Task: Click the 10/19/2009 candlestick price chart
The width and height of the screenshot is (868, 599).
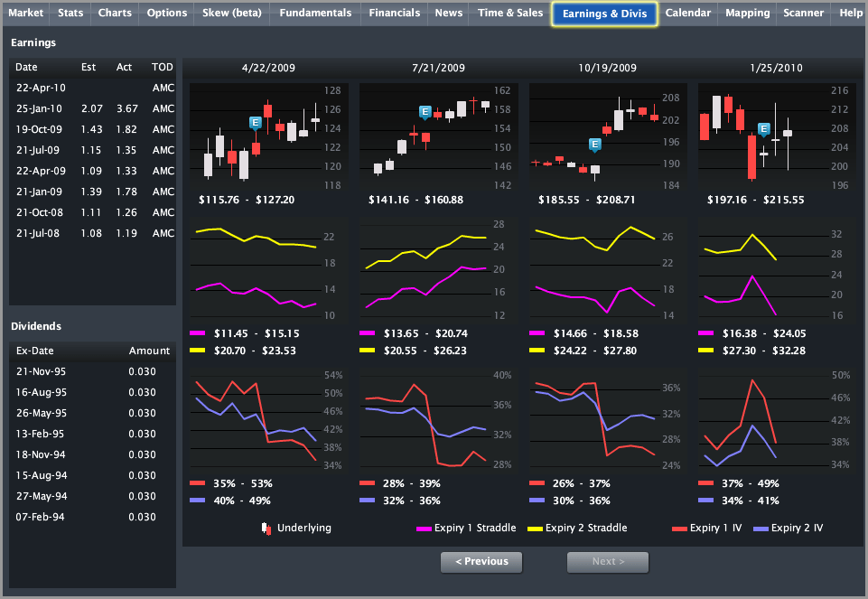Action: pos(607,136)
